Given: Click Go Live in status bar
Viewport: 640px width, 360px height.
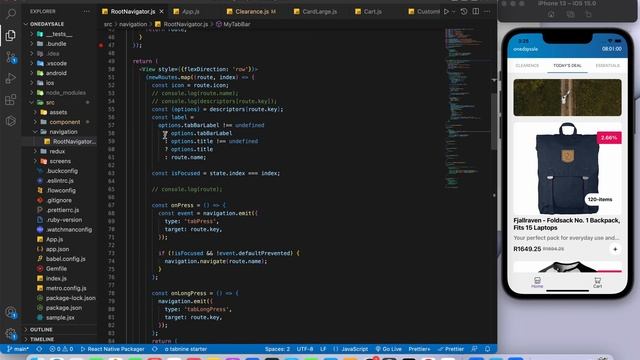Looking at the screenshot, I should pyautogui.click(x=389, y=349).
